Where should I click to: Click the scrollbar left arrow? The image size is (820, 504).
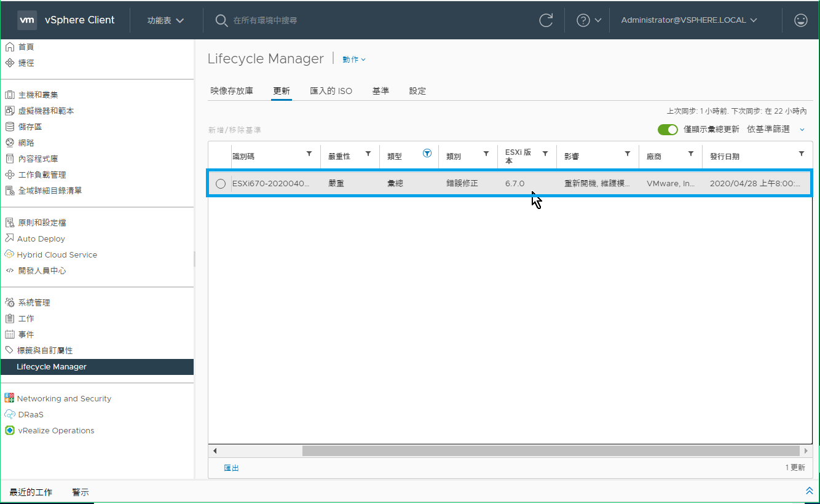click(215, 451)
